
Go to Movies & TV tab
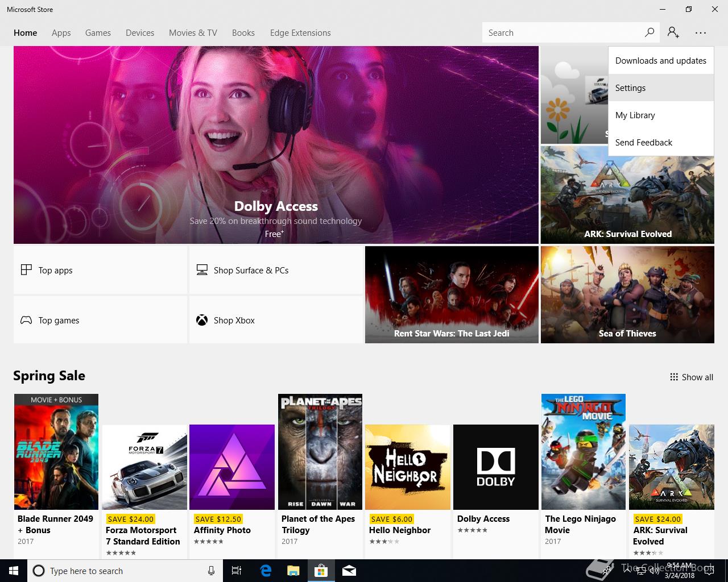coord(193,33)
